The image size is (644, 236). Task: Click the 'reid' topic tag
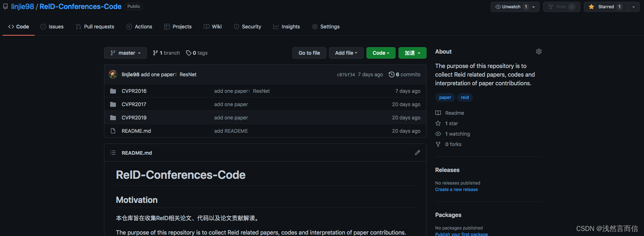465,97
